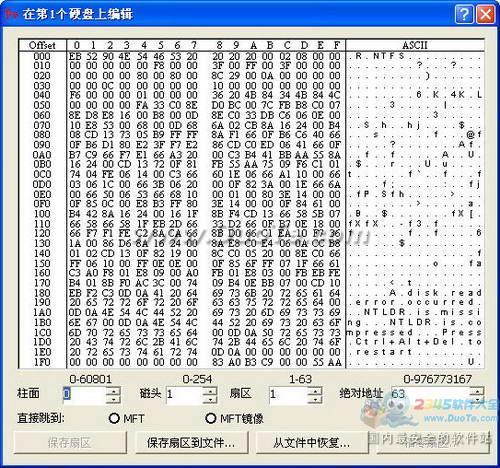Decrease the 扇区 sector value
This screenshot has width=500, height=468.
[x=315, y=399]
